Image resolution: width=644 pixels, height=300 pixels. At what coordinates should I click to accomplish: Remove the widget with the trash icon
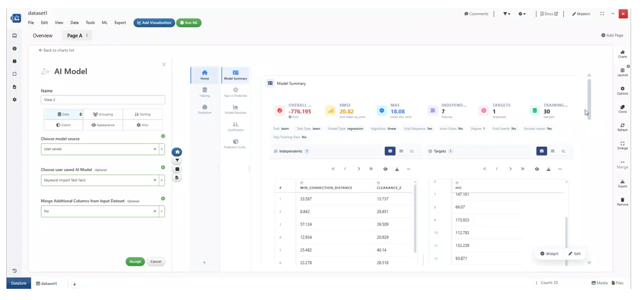point(622,202)
